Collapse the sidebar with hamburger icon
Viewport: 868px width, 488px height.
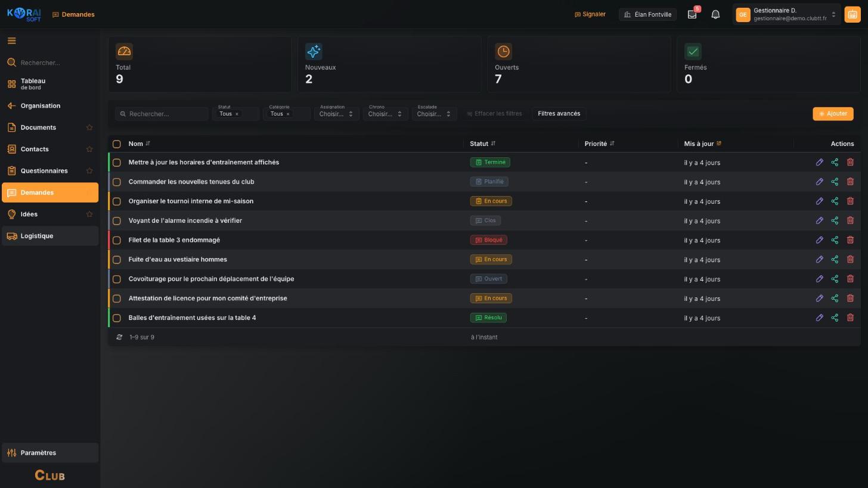point(11,41)
